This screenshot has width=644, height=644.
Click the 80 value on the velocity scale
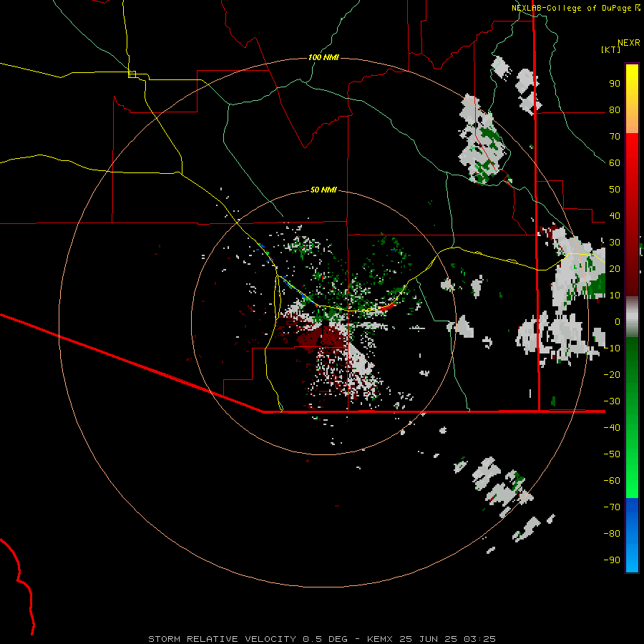(x=615, y=110)
